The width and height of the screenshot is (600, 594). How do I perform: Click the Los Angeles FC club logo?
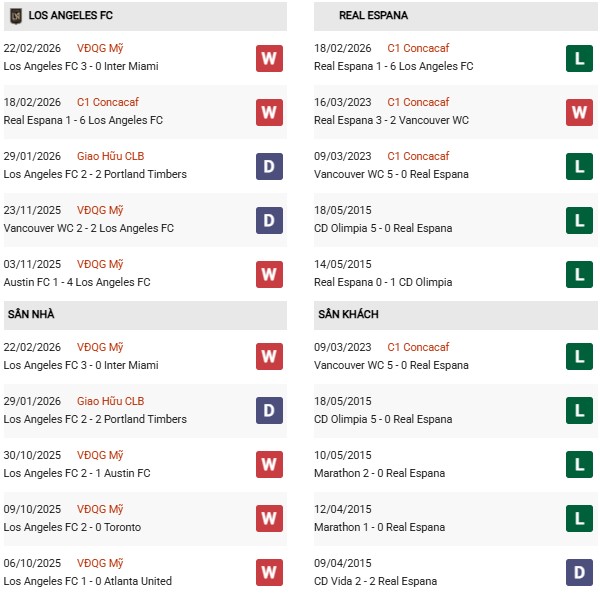(x=15, y=16)
